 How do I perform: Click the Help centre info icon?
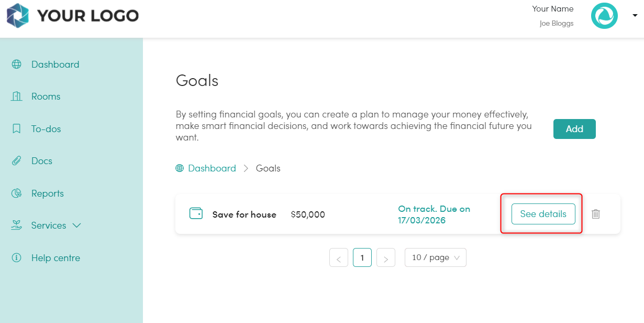[17, 258]
